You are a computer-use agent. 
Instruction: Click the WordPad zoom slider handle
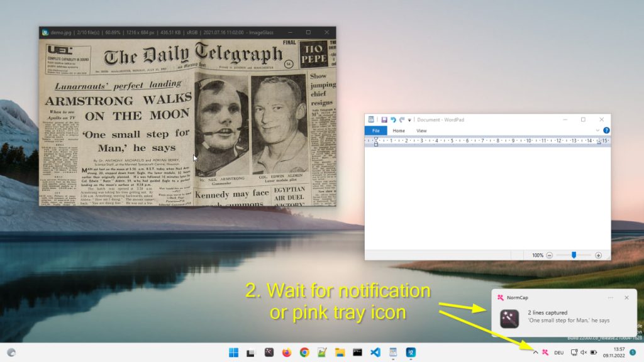tap(574, 255)
